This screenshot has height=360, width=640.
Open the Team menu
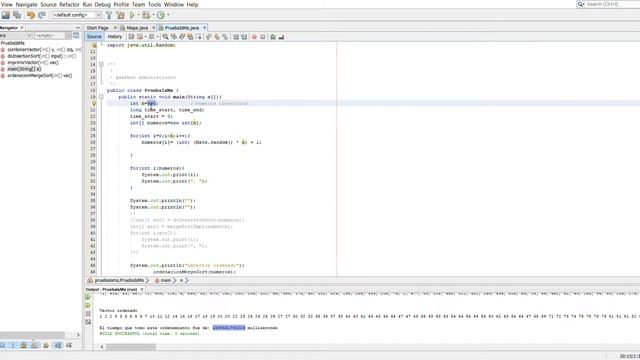coord(138,4)
